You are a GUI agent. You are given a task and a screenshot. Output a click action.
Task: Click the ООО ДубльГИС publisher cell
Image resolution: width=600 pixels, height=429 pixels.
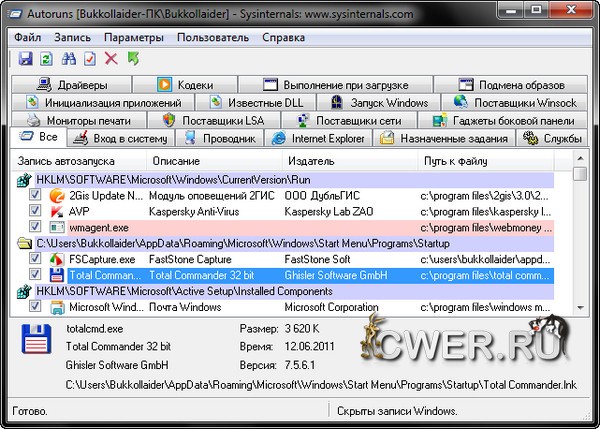(322, 196)
